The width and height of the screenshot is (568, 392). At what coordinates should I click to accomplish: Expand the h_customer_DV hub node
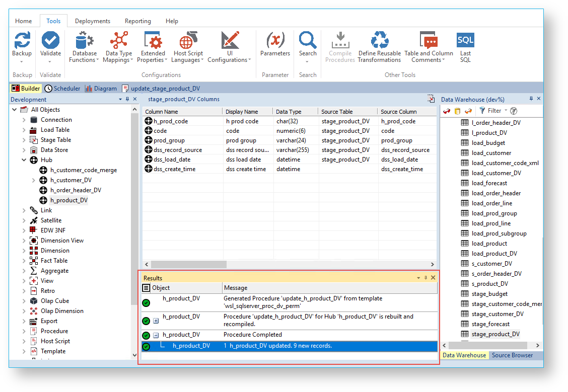34,180
